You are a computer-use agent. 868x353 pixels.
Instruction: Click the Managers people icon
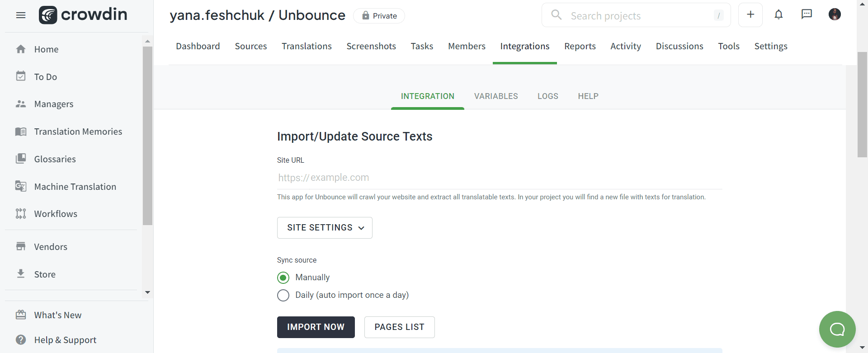tap(21, 104)
